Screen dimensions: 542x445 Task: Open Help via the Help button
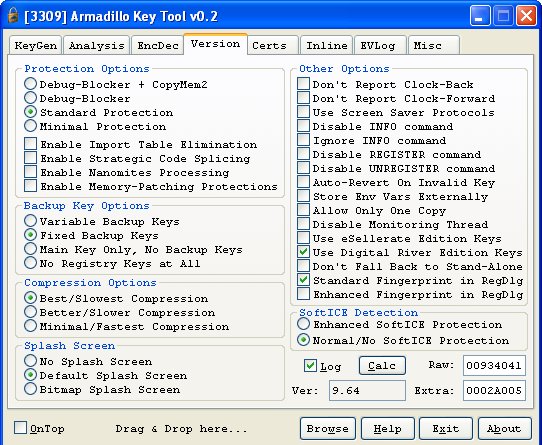pos(387,428)
